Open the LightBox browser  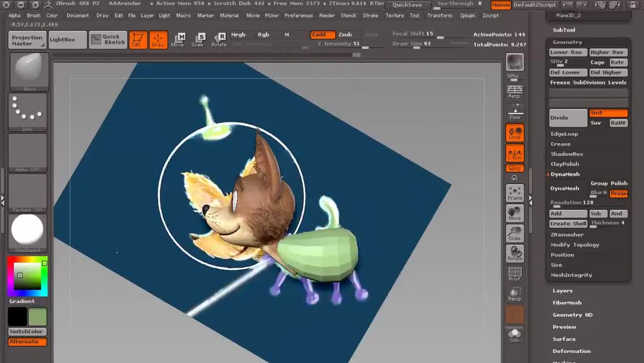(x=67, y=40)
